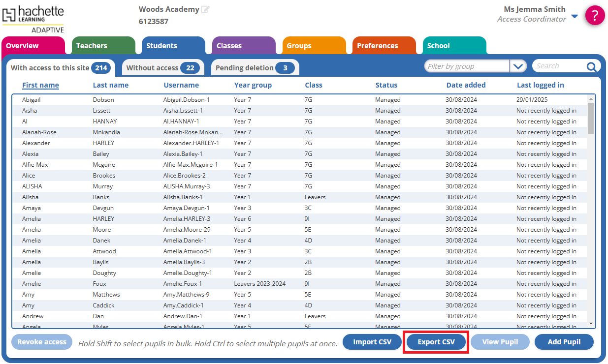
Task: Open the user account dropdown arrow
Action: pos(575,17)
